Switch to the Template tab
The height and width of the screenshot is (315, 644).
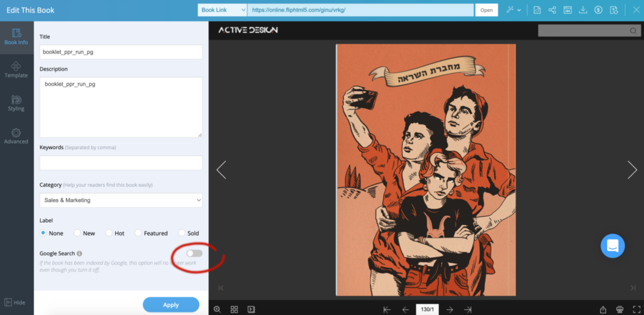(x=16, y=69)
